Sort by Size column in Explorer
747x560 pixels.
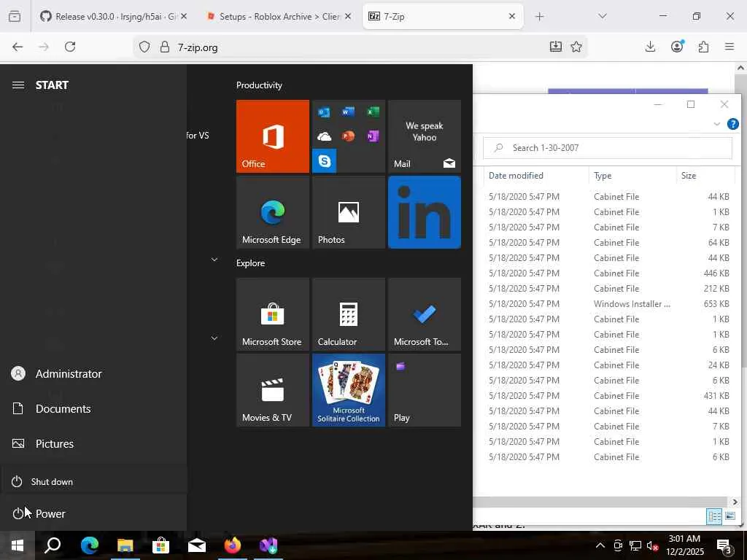705,176
